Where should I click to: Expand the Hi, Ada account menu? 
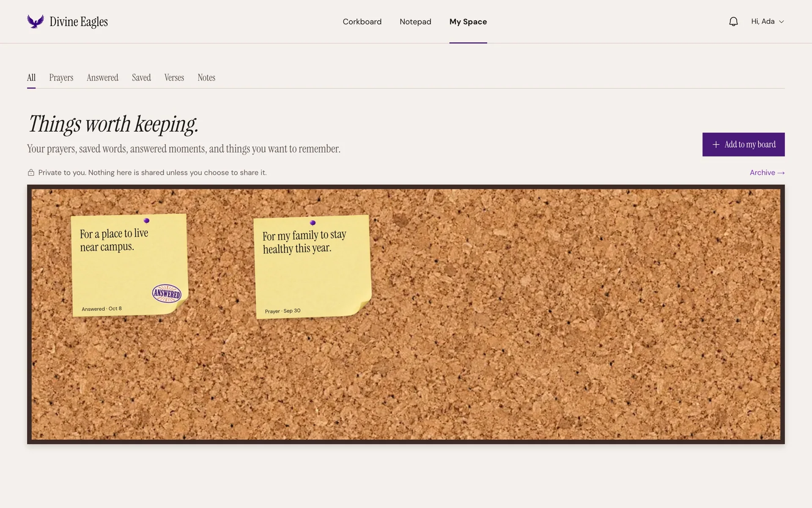click(x=767, y=22)
